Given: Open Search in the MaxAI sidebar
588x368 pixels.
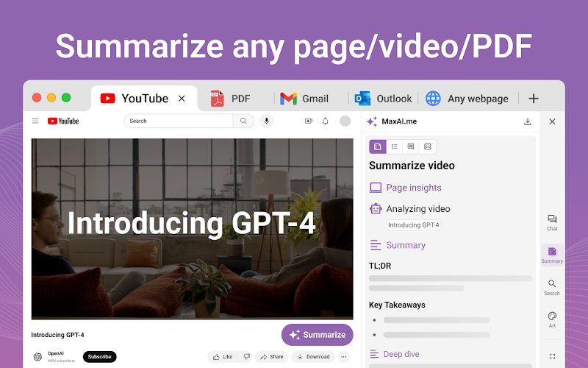Looking at the screenshot, I should pyautogui.click(x=552, y=288).
